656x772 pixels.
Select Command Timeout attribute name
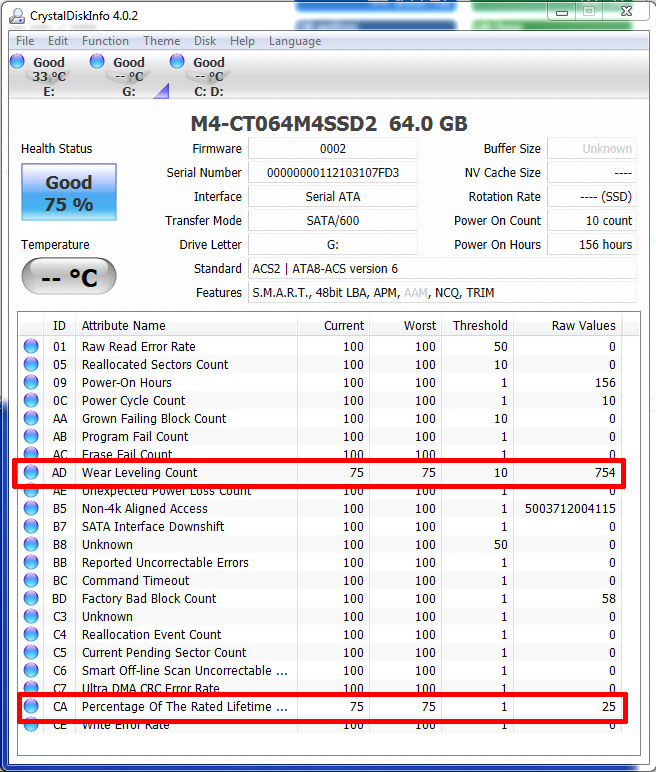point(135,581)
